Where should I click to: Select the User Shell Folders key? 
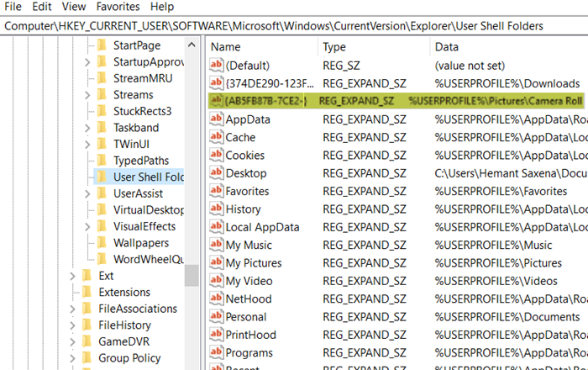pyautogui.click(x=148, y=177)
